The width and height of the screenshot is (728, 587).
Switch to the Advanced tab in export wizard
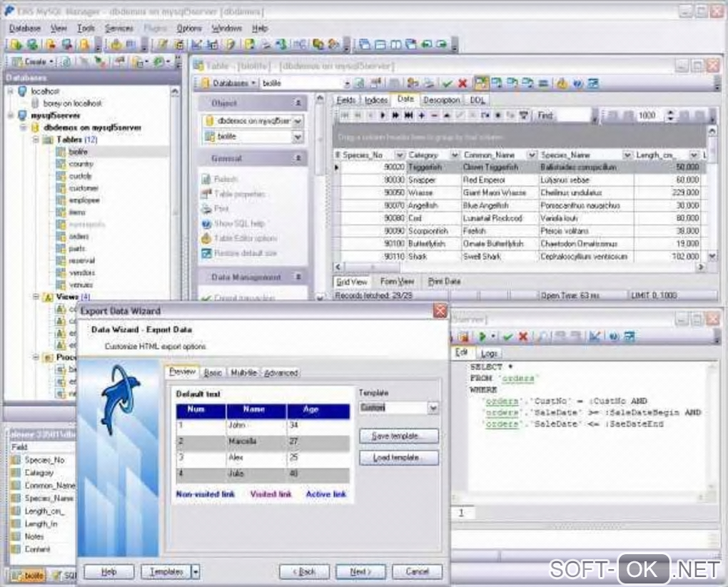coord(281,372)
